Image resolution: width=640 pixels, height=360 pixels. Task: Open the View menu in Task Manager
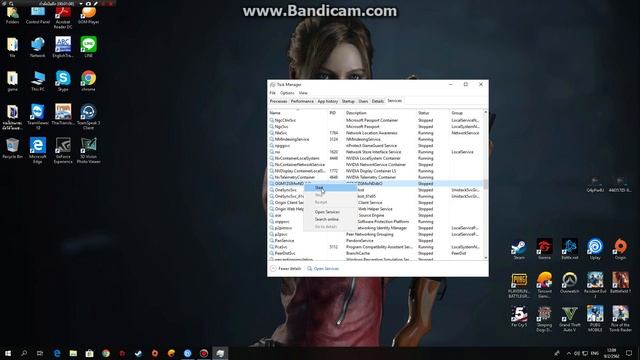pos(303,93)
